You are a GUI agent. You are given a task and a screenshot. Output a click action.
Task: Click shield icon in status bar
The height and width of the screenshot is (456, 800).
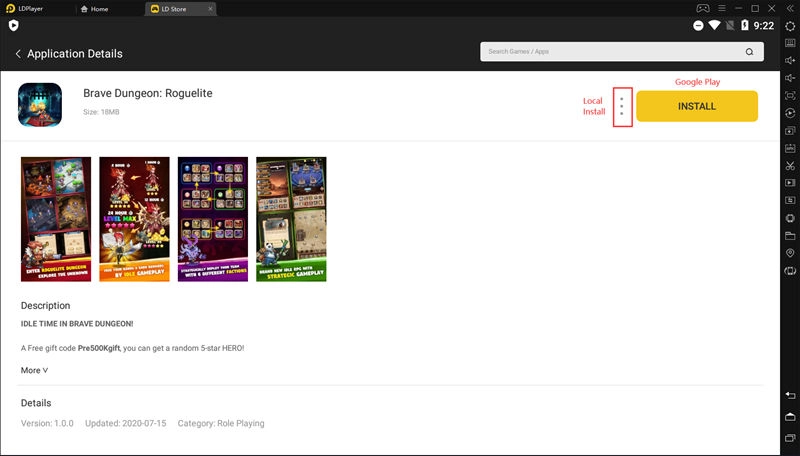pyautogui.click(x=14, y=26)
